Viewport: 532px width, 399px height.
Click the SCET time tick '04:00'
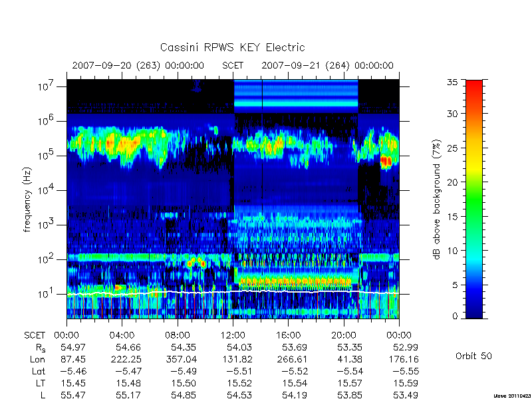(122, 336)
